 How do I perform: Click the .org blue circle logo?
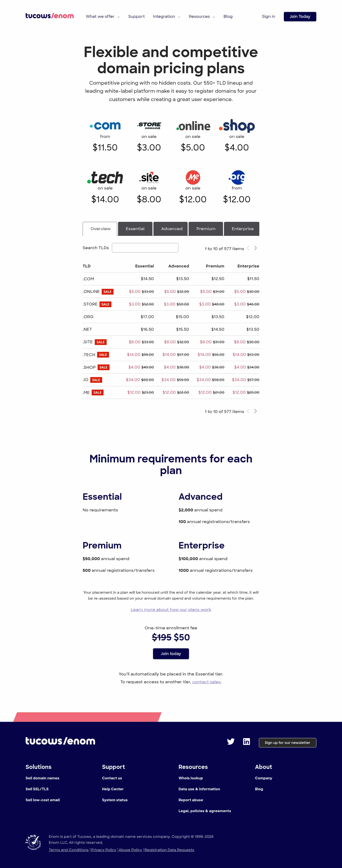tap(237, 177)
